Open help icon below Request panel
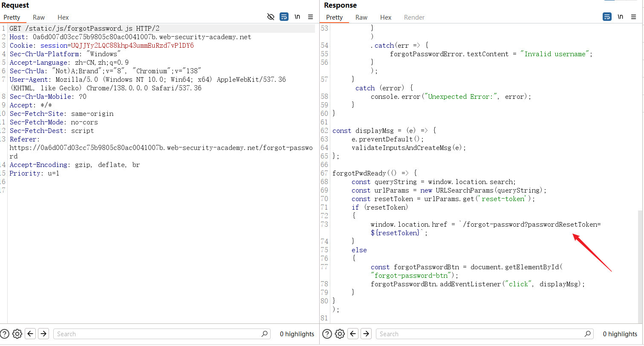The height and width of the screenshot is (346, 644). click(x=5, y=334)
